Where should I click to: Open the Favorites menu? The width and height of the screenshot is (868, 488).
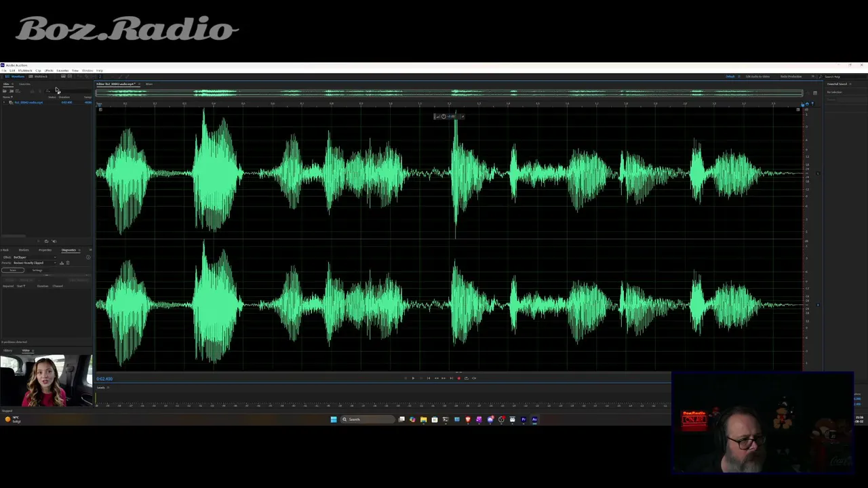click(62, 70)
